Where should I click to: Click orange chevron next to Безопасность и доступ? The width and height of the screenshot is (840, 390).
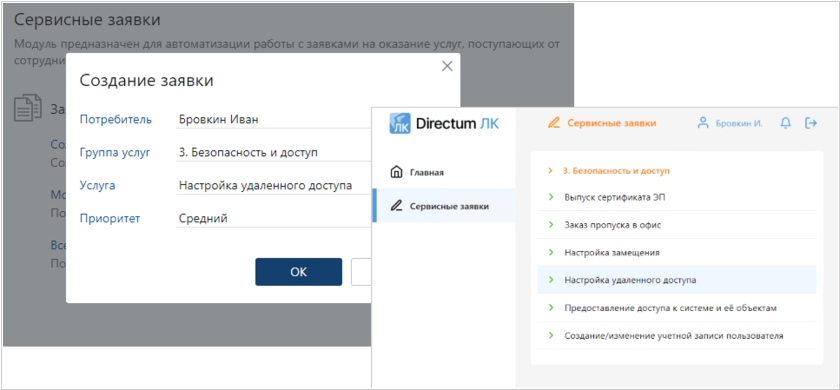(550, 171)
